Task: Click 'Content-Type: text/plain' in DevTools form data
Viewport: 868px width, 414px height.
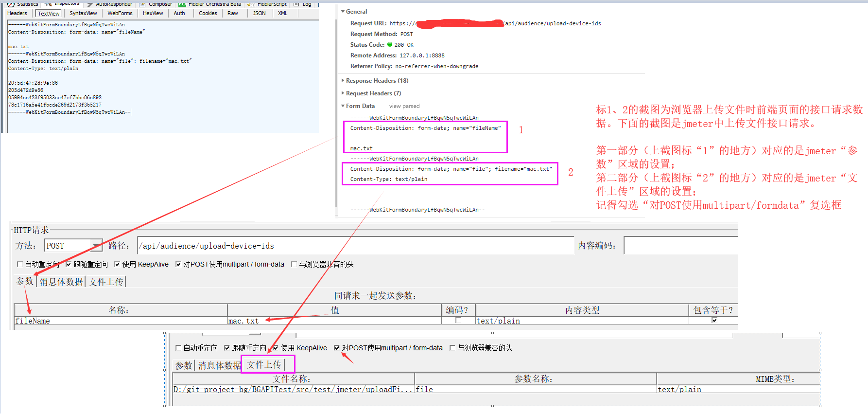Action: tap(389, 179)
